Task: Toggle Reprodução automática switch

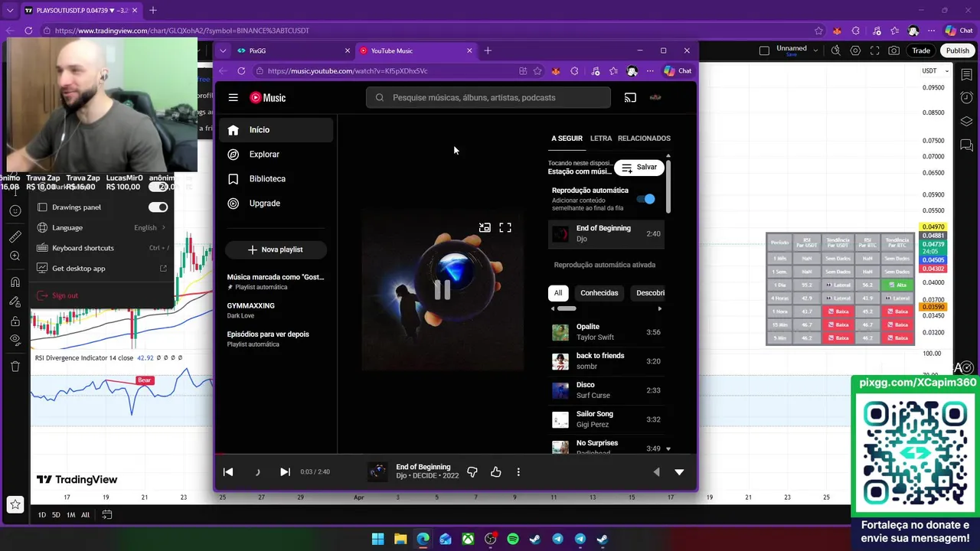Action: click(647, 199)
